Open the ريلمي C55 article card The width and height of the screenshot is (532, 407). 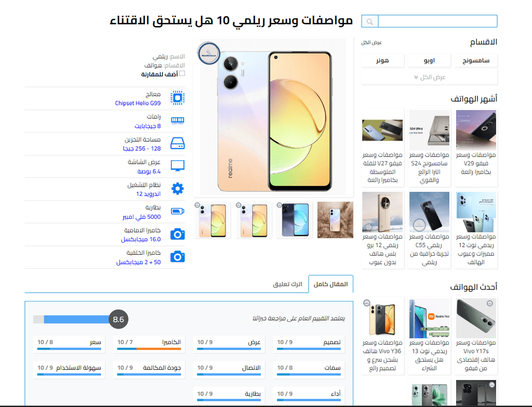click(429, 230)
